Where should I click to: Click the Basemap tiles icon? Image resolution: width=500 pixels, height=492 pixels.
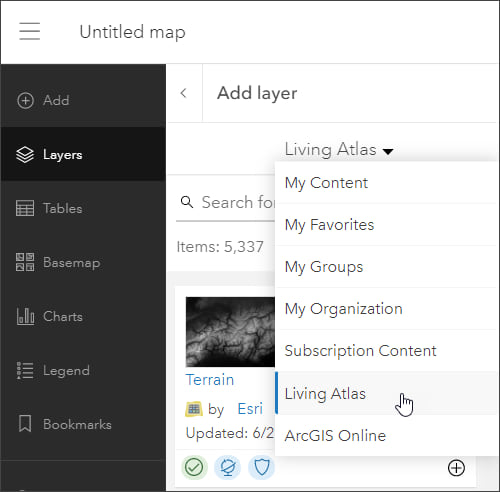coord(25,262)
